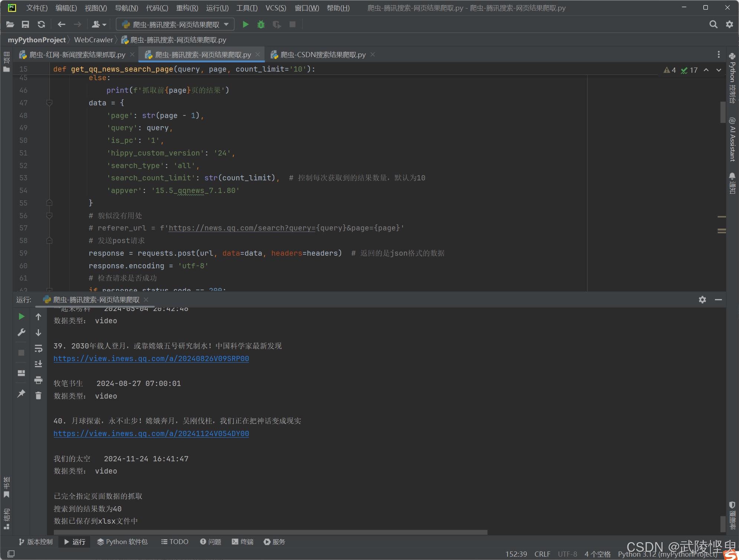Click the reload from disk icon
Image resolution: width=739 pixels, height=560 pixels.
pyautogui.click(x=41, y=24)
